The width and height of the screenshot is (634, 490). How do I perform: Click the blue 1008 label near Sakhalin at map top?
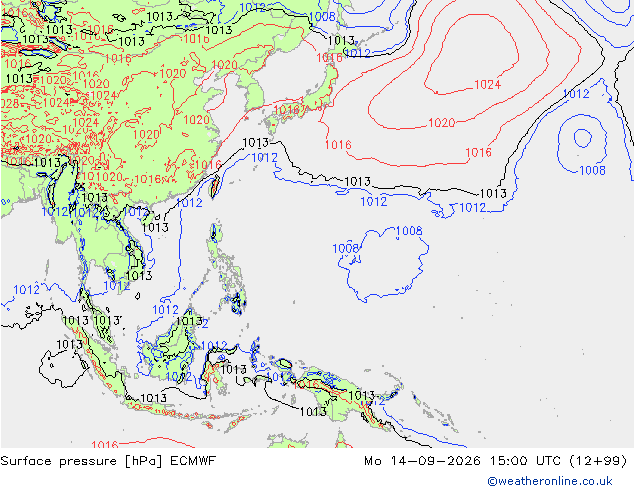[322, 17]
